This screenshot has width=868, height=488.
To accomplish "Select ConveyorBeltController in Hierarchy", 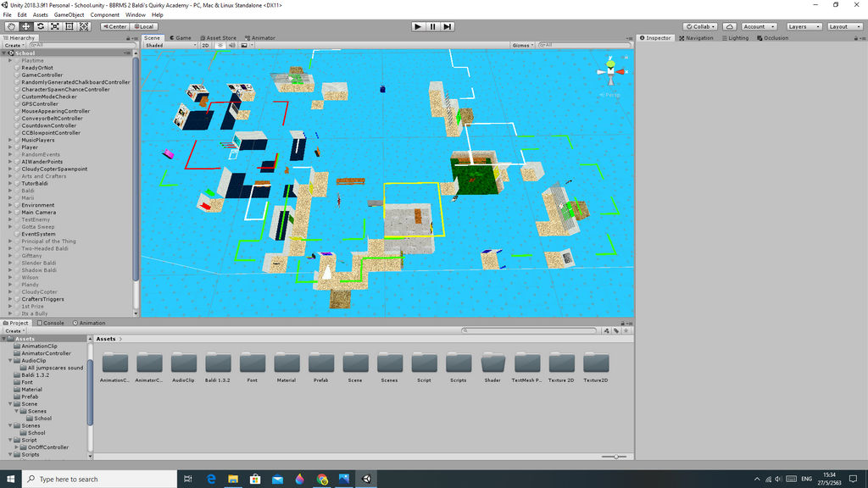I will click(52, 119).
